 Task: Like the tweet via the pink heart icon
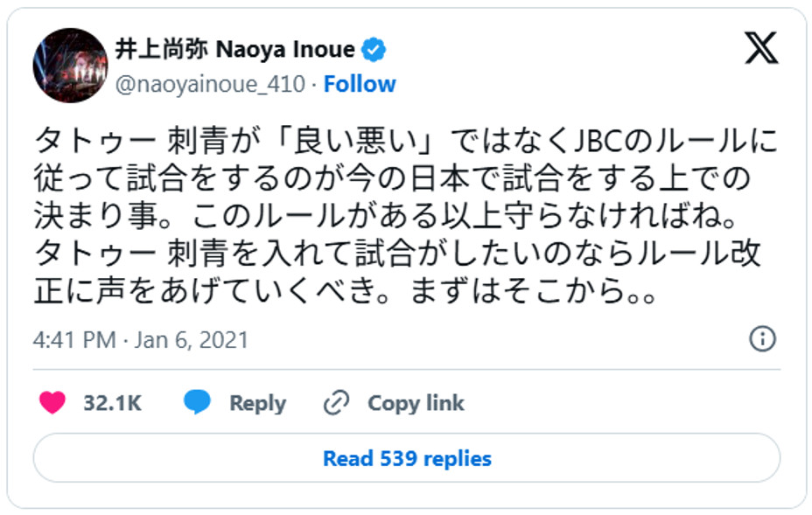tap(51, 403)
